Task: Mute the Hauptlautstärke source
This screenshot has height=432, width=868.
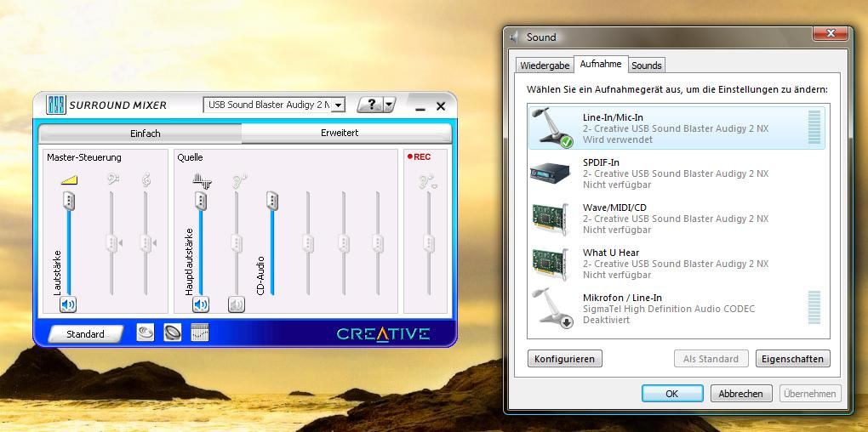Action: 201,304
